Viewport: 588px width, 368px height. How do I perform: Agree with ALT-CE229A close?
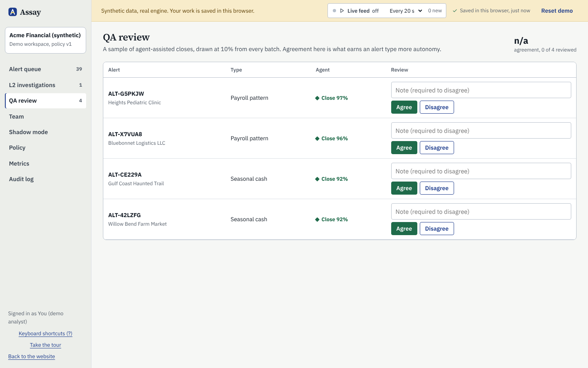click(x=404, y=188)
